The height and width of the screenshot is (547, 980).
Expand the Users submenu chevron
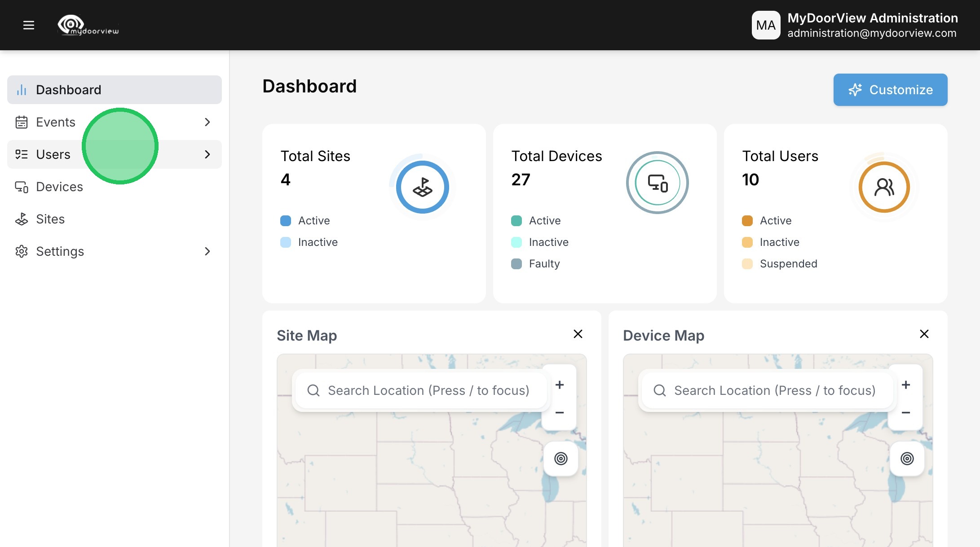207,154
